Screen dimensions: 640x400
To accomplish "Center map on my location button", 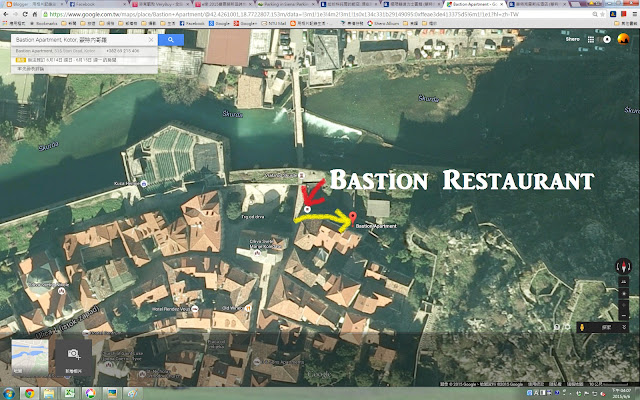I will (x=624, y=293).
